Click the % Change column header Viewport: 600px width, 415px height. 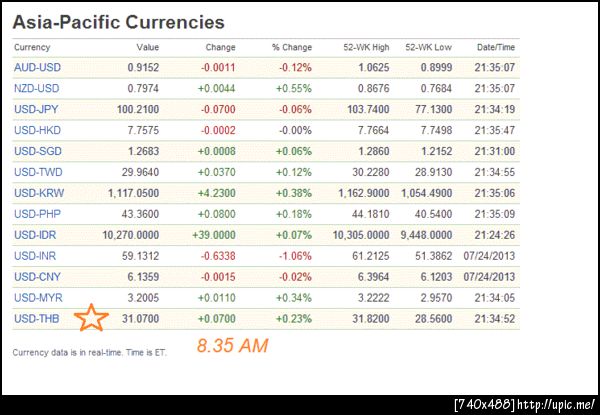291,47
